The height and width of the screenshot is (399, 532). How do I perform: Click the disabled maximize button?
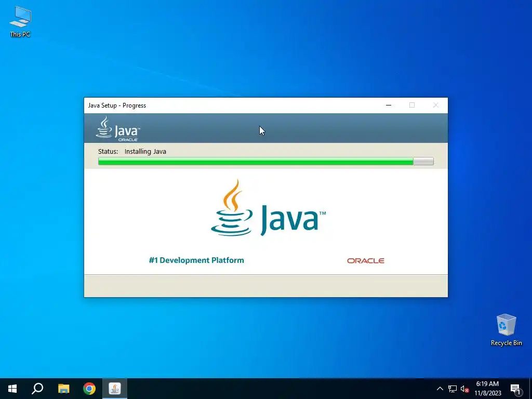click(x=412, y=105)
